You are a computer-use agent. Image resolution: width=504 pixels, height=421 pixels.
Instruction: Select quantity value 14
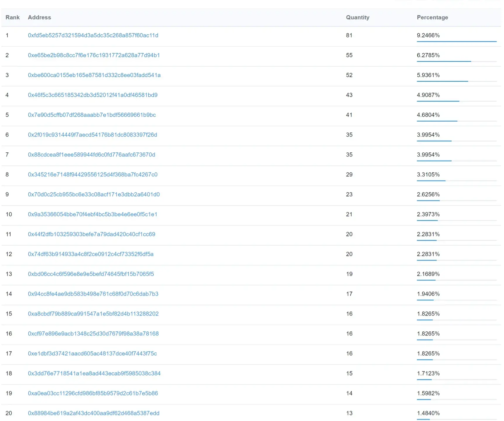click(349, 393)
